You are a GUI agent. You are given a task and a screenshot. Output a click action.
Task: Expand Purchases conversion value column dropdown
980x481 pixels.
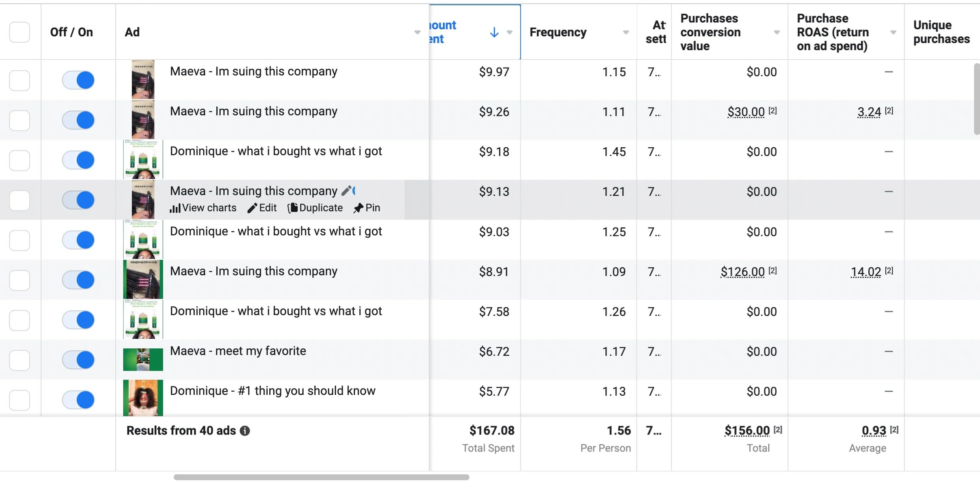click(776, 32)
